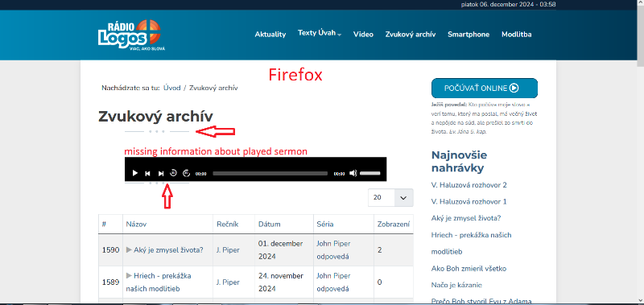Open V. Haluzová rozhovor 2 recording
The width and height of the screenshot is (644, 305).
pos(469,185)
